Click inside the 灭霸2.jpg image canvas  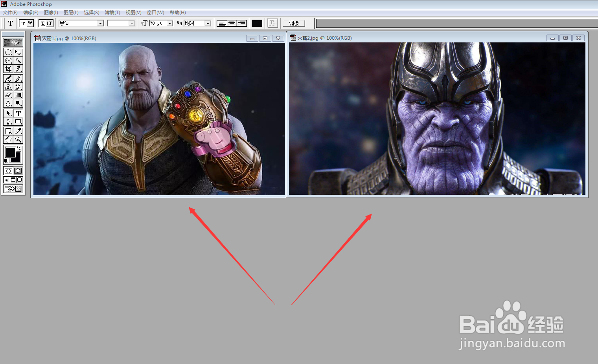tap(437, 119)
